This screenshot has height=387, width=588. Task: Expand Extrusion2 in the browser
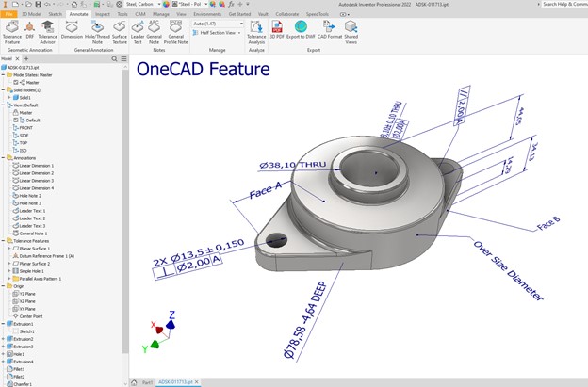point(3,339)
